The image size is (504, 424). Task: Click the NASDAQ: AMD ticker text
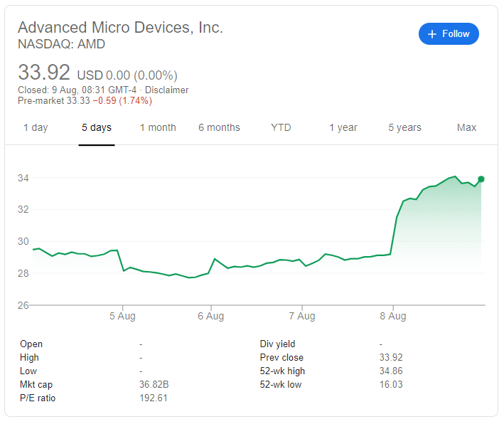(x=61, y=44)
